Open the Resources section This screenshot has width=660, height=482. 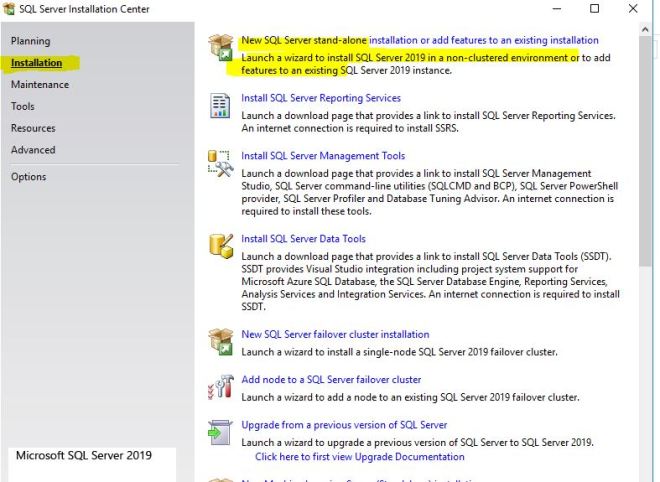33,128
